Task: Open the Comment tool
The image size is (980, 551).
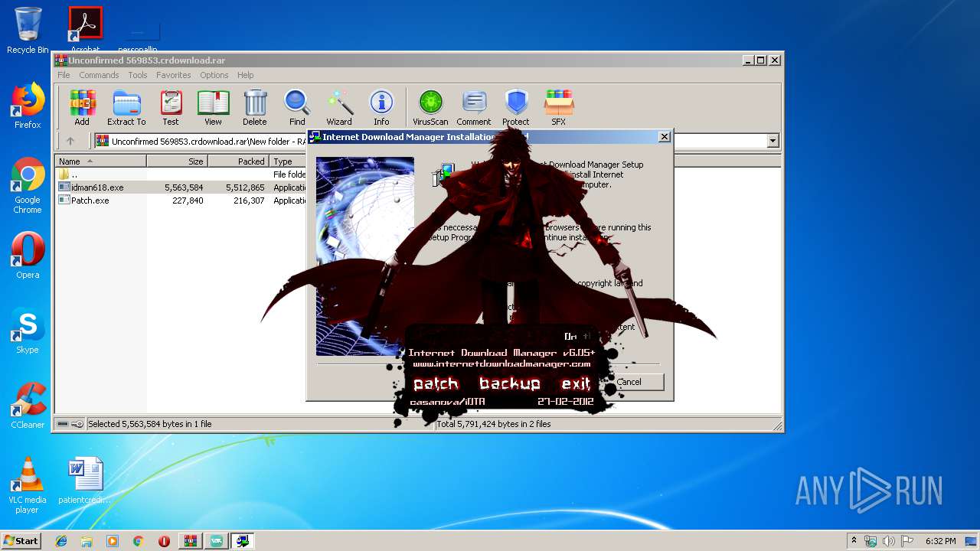Action: point(474,108)
